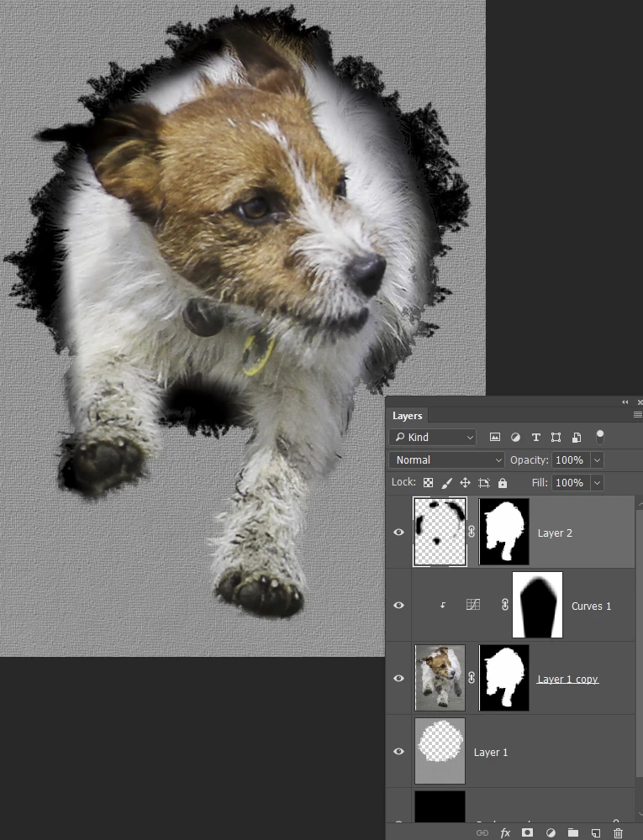The width and height of the screenshot is (643, 840).
Task: Open the Fill slider dropdown arrow
Action: (x=597, y=483)
